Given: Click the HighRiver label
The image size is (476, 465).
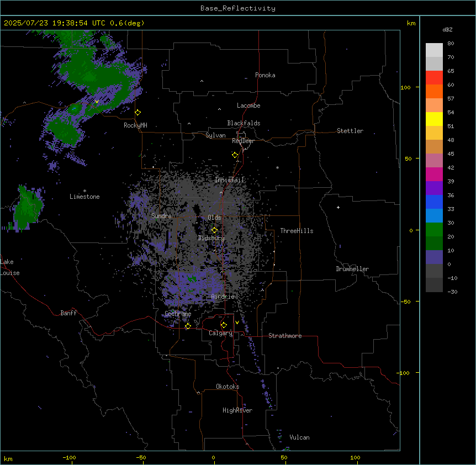Looking at the screenshot, I should [x=237, y=410].
